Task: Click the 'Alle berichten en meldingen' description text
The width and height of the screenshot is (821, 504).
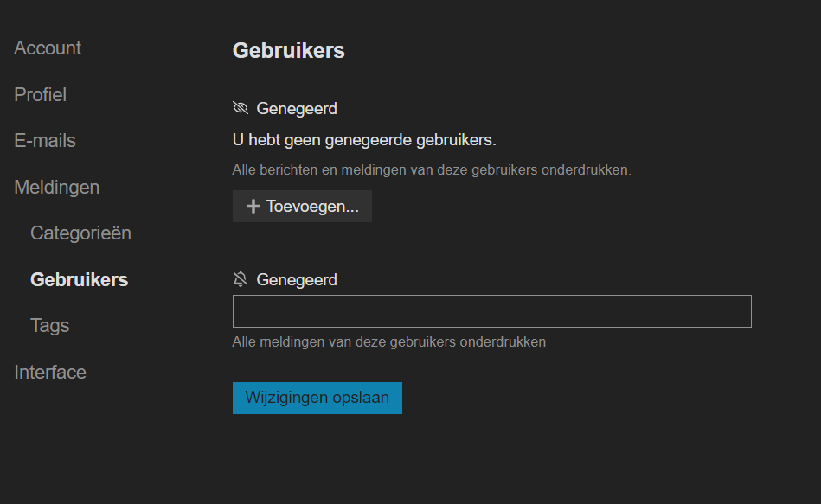Action: click(432, 170)
